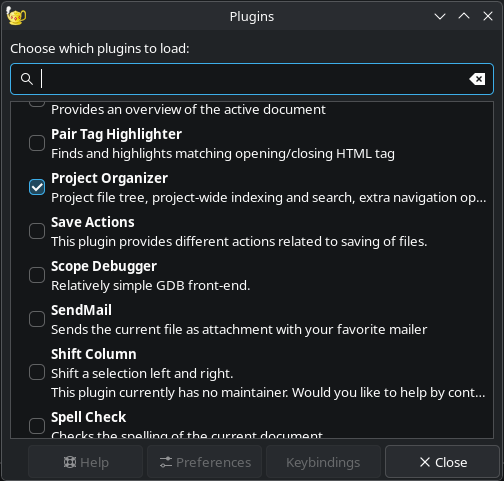Check the Shift Column plugin checkbox
The image size is (504, 481).
click(37, 372)
